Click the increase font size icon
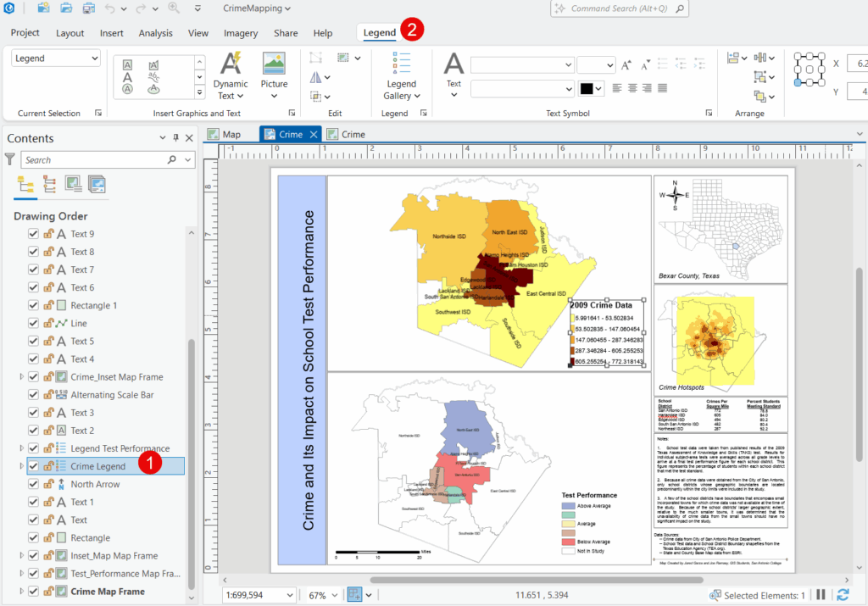The height and width of the screenshot is (606, 868). coord(626,65)
